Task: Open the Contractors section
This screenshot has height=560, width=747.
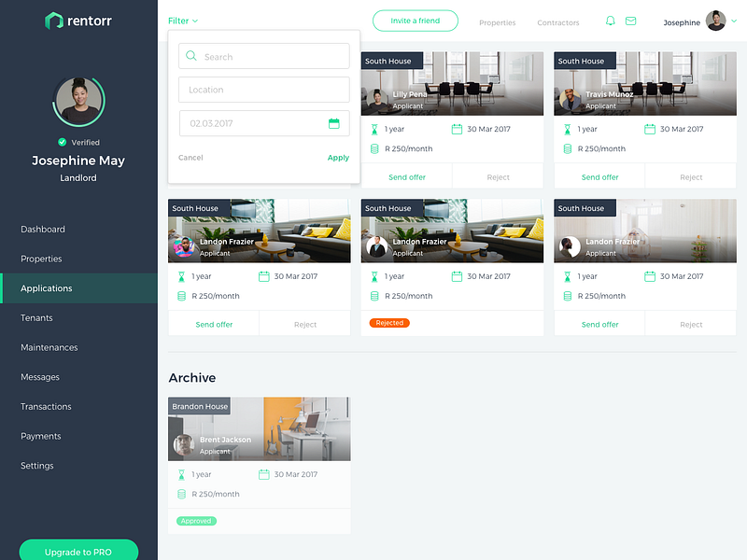Action: click(557, 22)
